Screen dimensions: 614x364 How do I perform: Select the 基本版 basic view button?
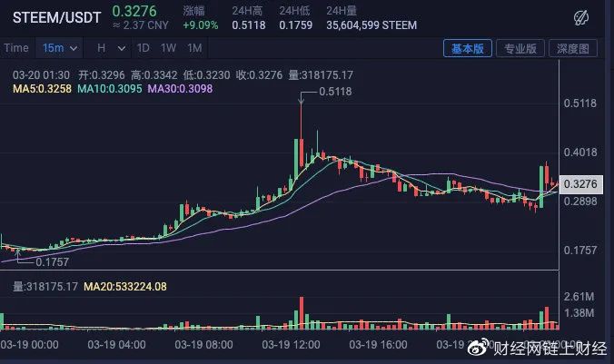pyautogui.click(x=468, y=48)
